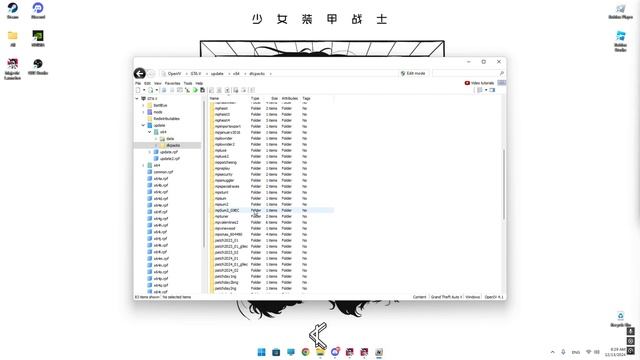The height and width of the screenshot is (360, 640).
Task: Click the file list vertical scrollbar
Action: (x=504, y=184)
